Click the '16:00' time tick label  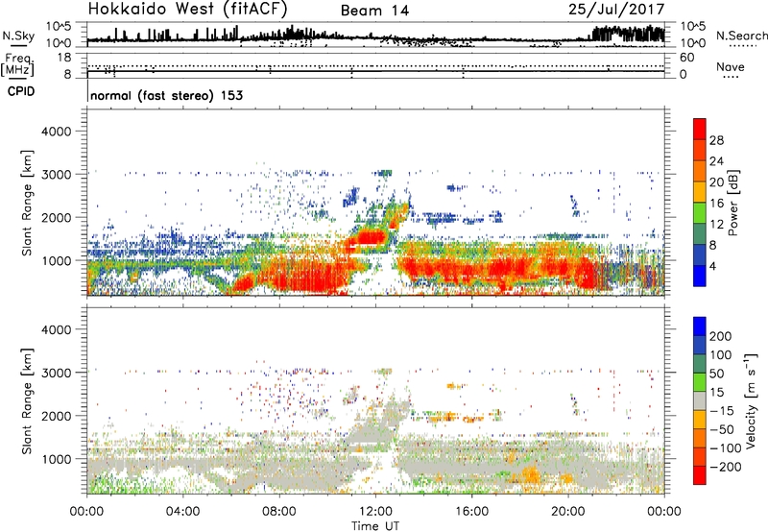click(x=471, y=512)
